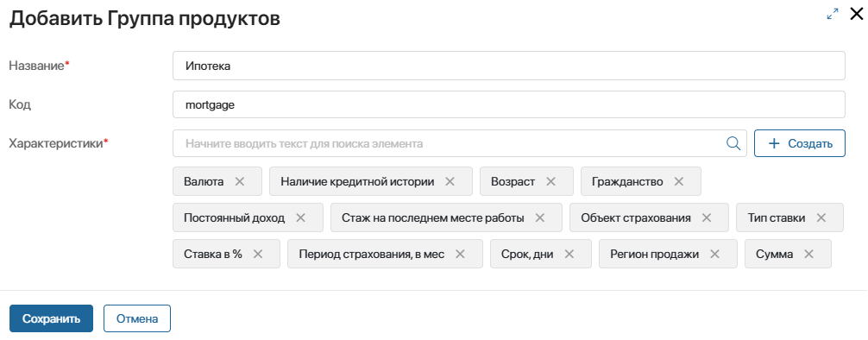This screenshot has width=868, height=340.
Task: Click the Объект страхования tag text
Action: click(636, 217)
